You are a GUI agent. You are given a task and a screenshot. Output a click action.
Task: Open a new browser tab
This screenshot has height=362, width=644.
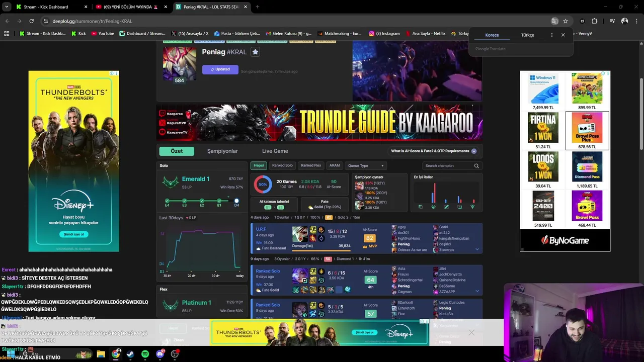tap(257, 7)
